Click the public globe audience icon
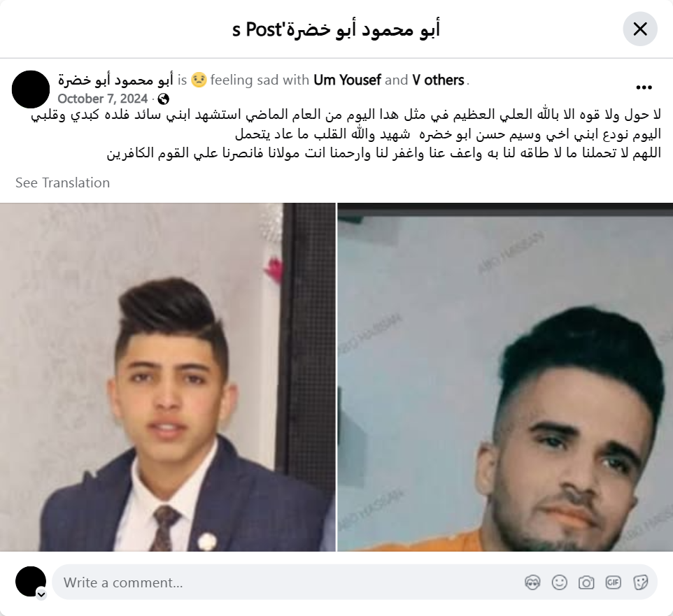 point(163,99)
